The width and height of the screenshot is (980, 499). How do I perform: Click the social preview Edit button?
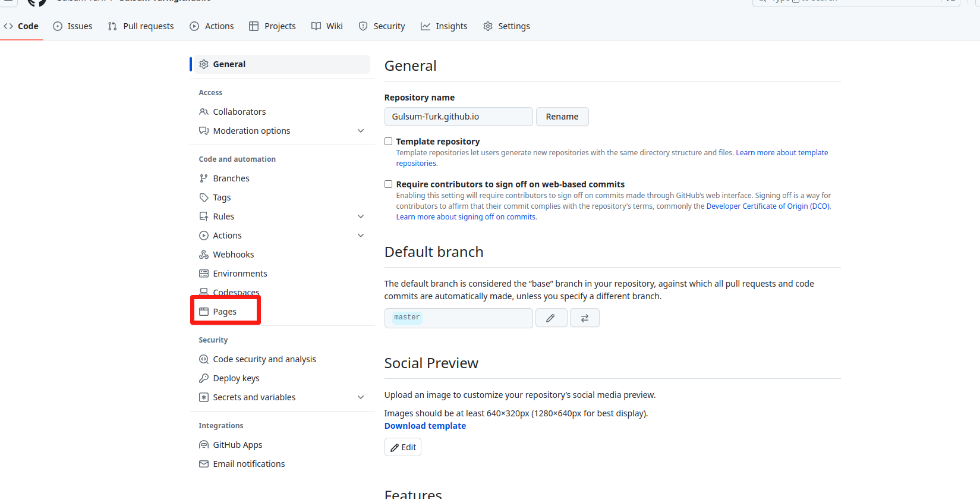[x=403, y=447]
